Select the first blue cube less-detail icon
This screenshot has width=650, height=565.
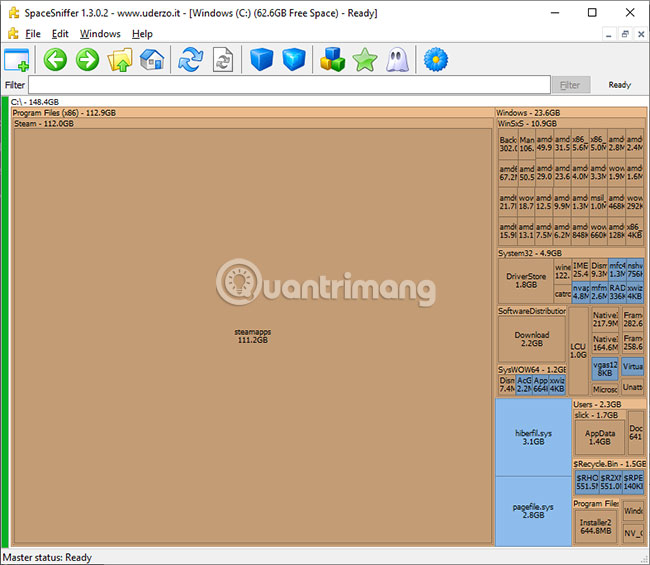tap(262, 60)
